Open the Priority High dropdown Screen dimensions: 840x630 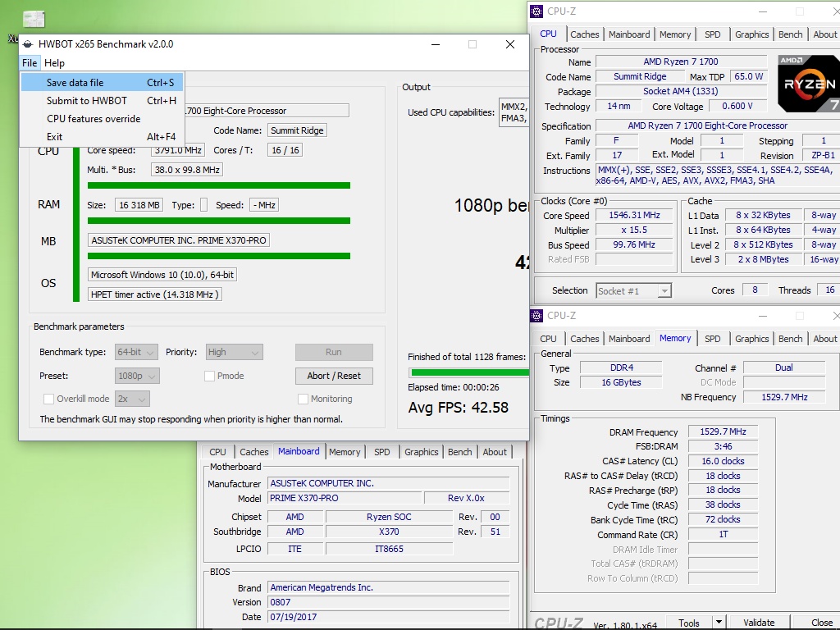coord(234,352)
